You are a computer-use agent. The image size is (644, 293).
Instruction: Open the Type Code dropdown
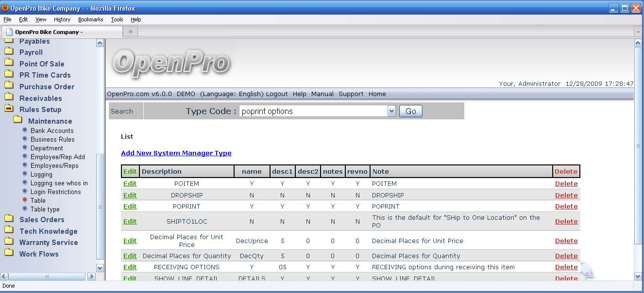391,111
